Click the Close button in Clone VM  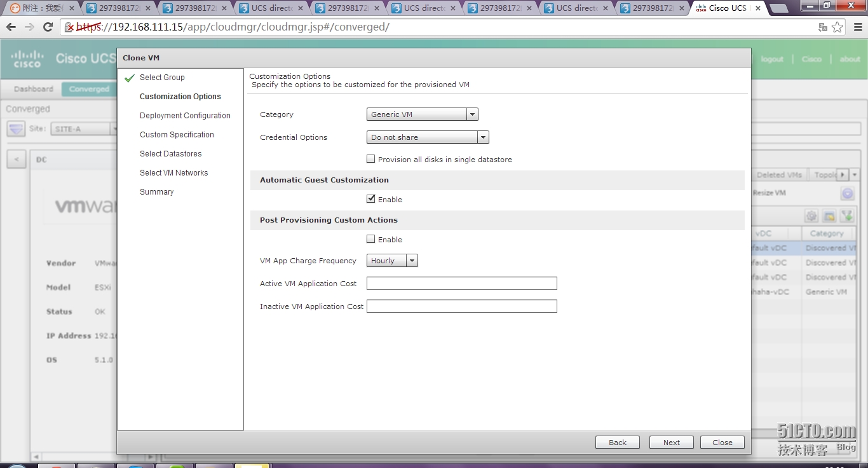click(722, 443)
